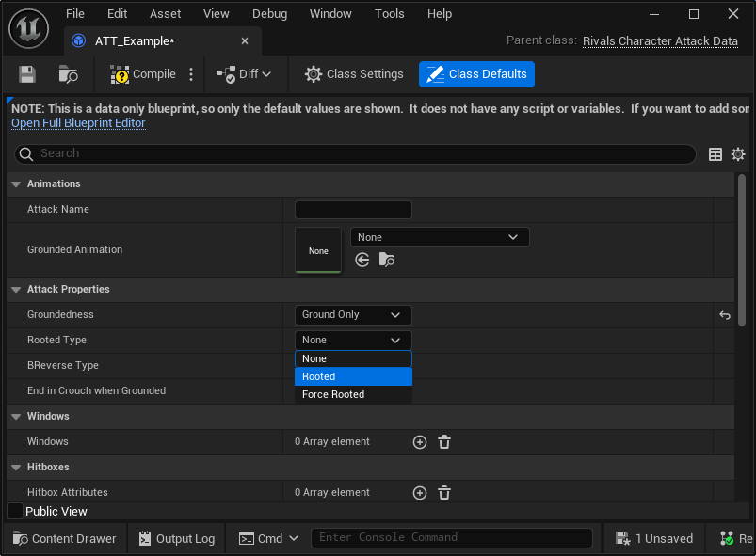Close the ATT_Example tab

pyautogui.click(x=245, y=41)
